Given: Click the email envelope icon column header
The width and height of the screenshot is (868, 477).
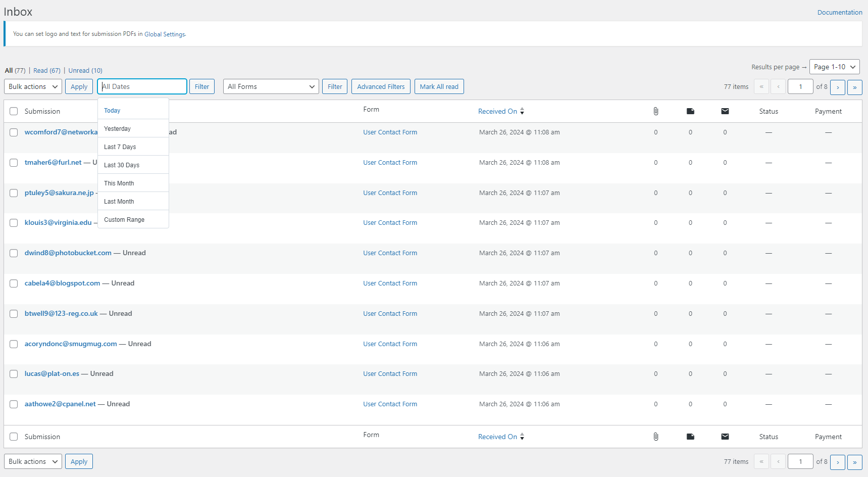Looking at the screenshot, I should 725,111.
